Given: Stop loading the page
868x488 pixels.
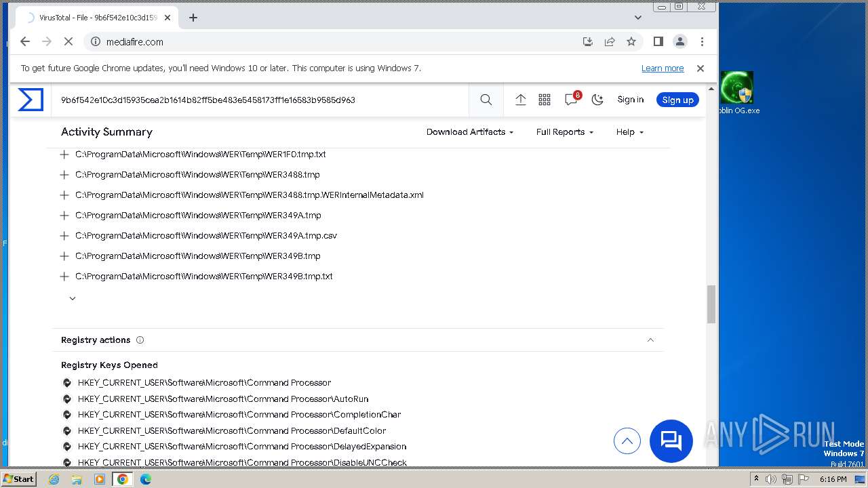Looking at the screenshot, I should click(x=68, y=41).
